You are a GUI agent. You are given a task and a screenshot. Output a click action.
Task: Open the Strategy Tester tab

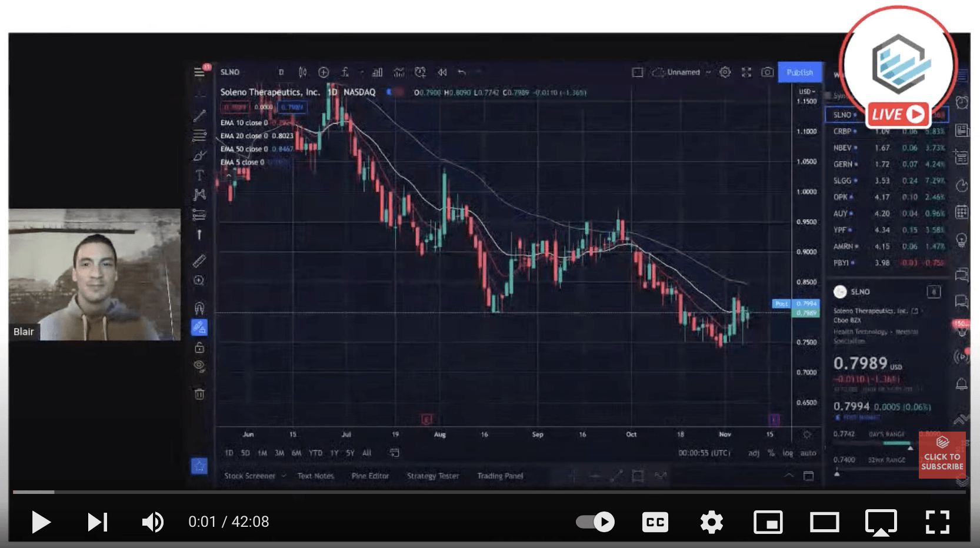(433, 476)
